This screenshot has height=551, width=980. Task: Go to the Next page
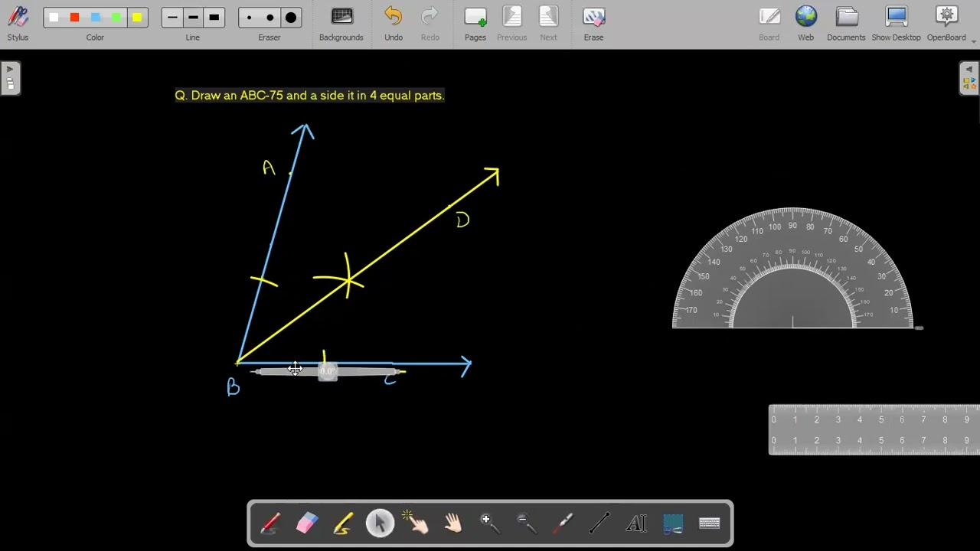click(x=549, y=24)
